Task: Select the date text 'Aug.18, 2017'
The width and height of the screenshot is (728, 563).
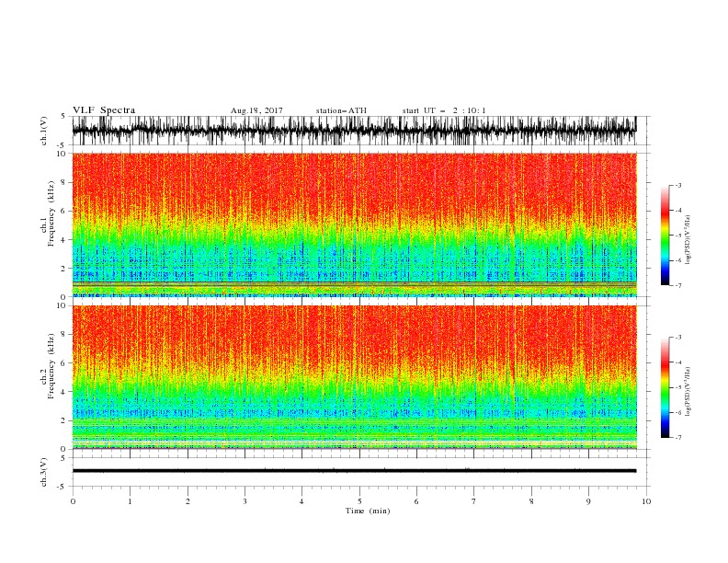Action: tap(256, 110)
